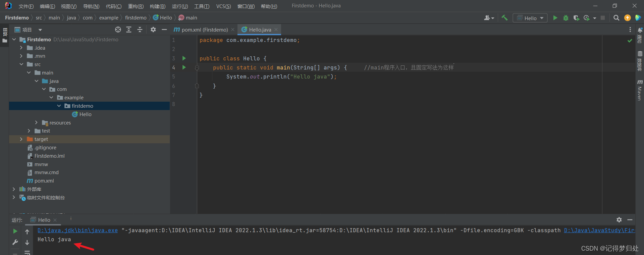
Task: Toggle code fold marker on main method line
Action: point(197,68)
